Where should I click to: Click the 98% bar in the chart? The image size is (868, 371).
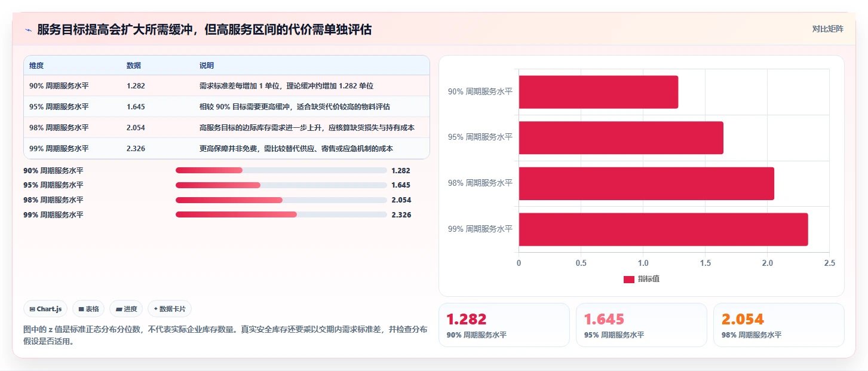click(646, 183)
